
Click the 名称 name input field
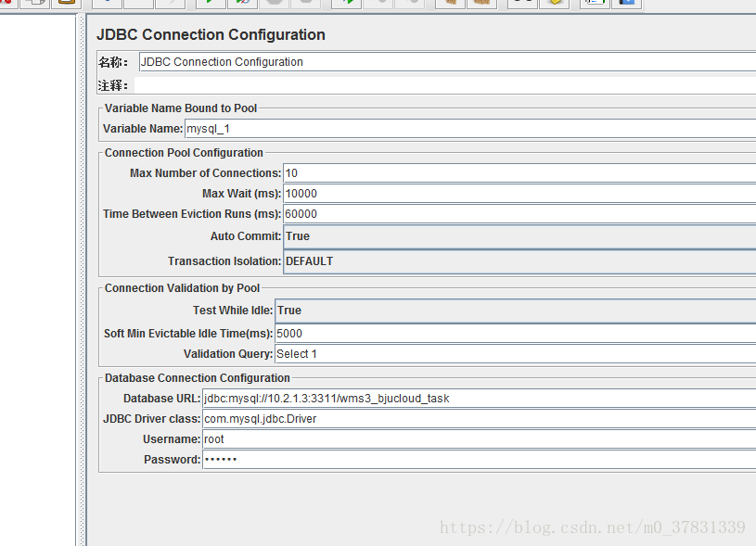point(447,62)
